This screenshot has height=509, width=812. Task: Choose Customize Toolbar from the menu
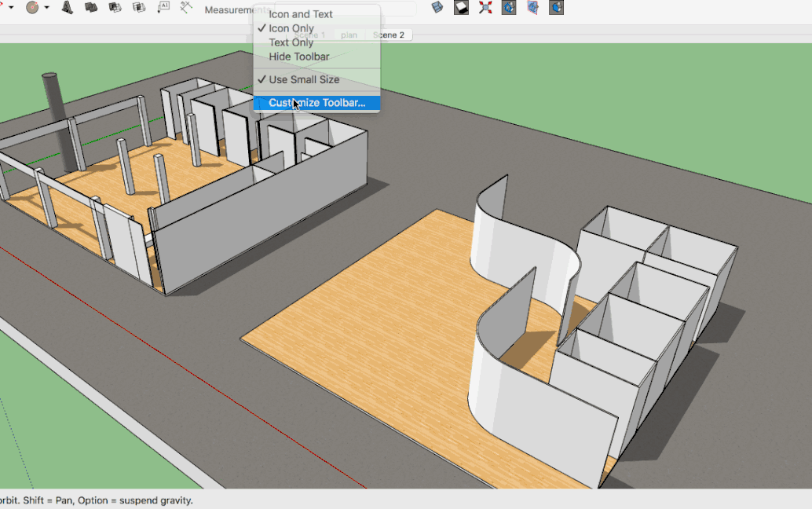(x=317, y=102)
